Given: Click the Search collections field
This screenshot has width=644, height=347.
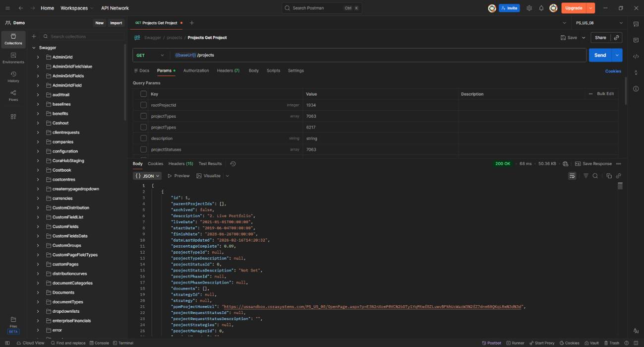Looking at the screenshot, I should click(82, 36).
